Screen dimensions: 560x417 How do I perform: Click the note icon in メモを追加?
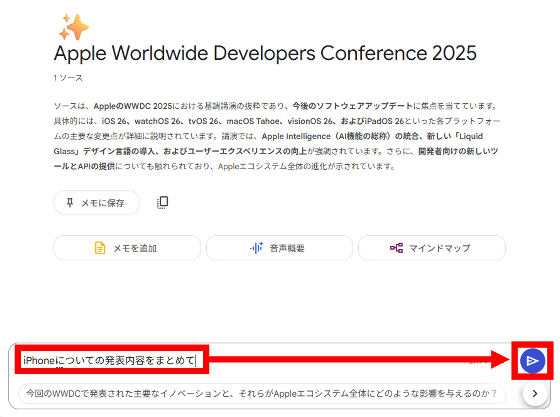100,248
